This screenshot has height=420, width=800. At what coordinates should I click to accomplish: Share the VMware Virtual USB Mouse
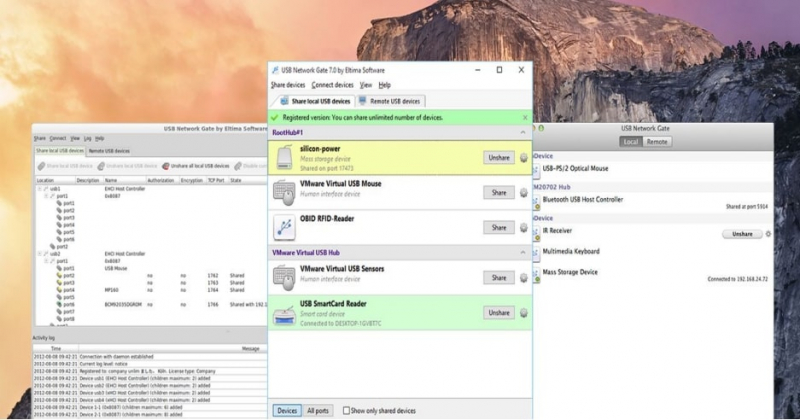[499, 192]
